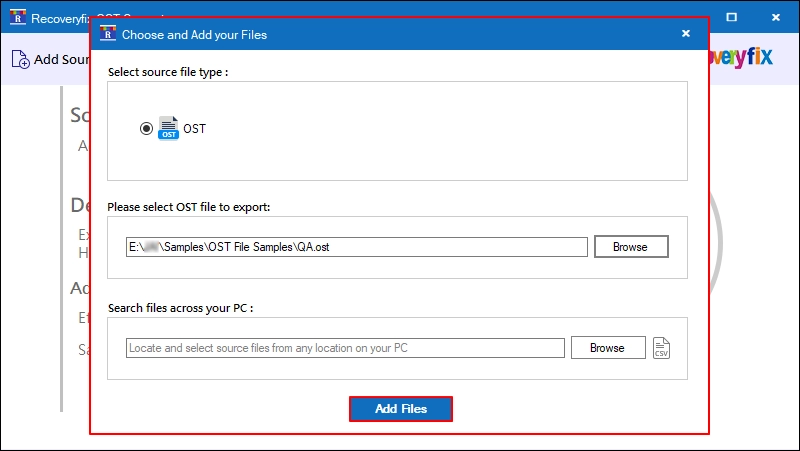Click the Recoveryfix app icon in dialog title
Viewport: 800px width, 451px height.
tap(108, 33)
